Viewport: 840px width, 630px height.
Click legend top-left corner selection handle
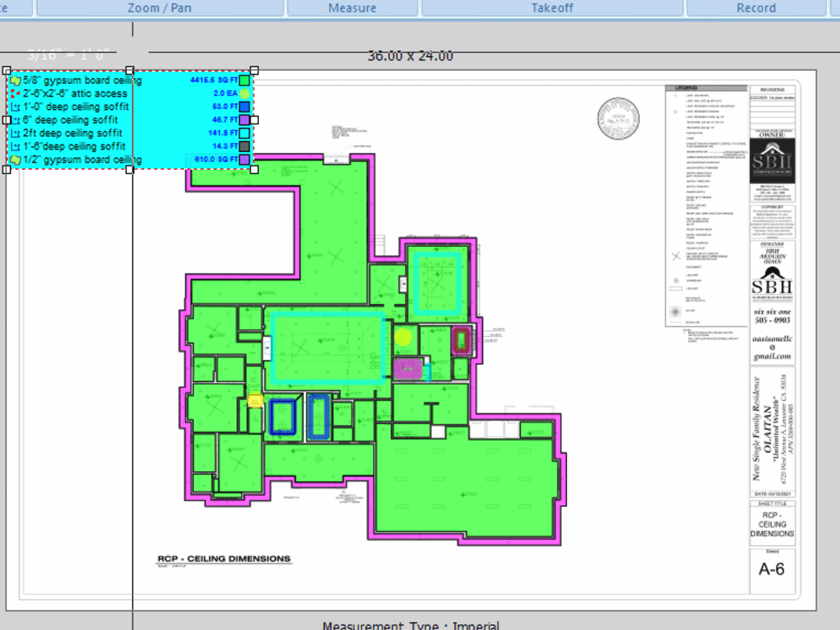click(7, 71)
